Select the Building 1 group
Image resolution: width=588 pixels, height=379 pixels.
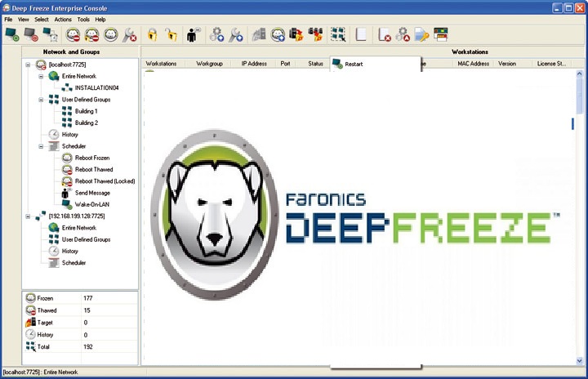pyautogui.click(x=87, y=111)
